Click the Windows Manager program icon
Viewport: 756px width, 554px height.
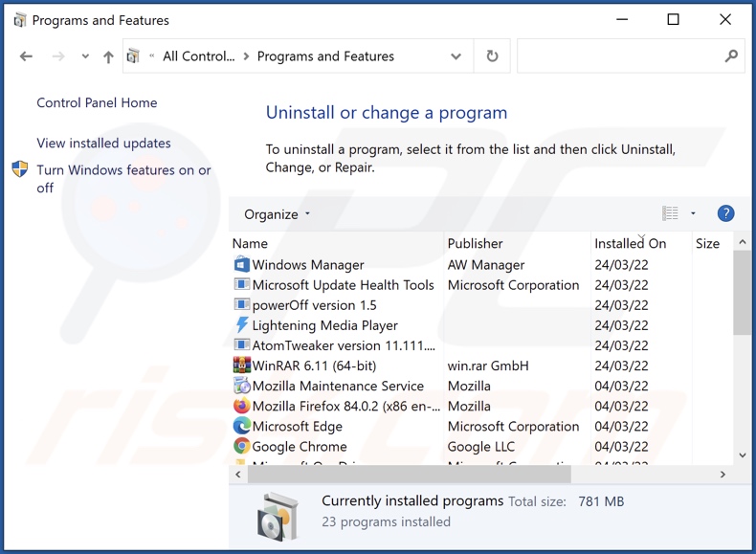241,264
